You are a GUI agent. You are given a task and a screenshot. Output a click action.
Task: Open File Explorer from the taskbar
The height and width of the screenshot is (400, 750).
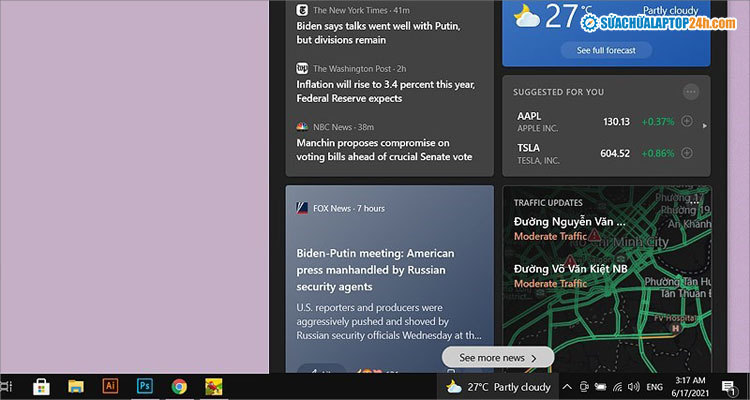coord(76,387)
